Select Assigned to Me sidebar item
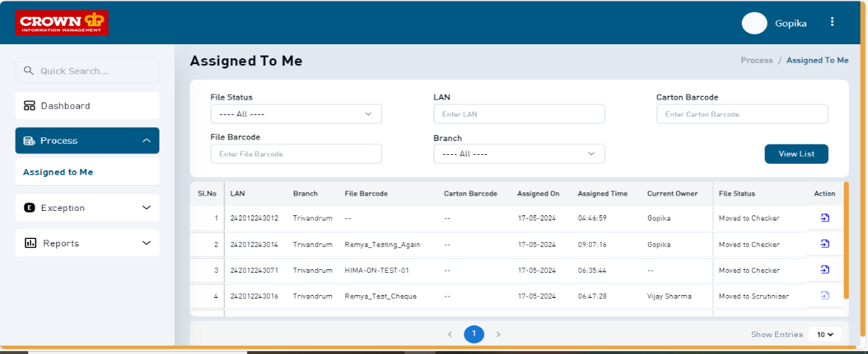The image size is (868, 354). 58,172
